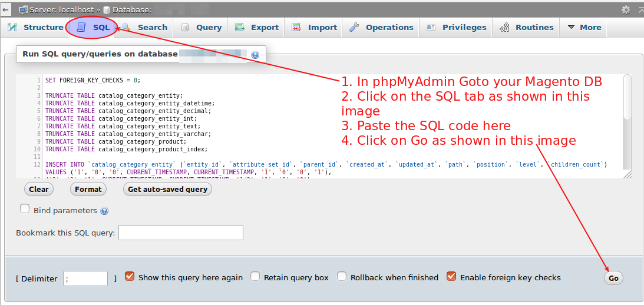
Task: Open the Privileges tab
Action: [456, 28]
